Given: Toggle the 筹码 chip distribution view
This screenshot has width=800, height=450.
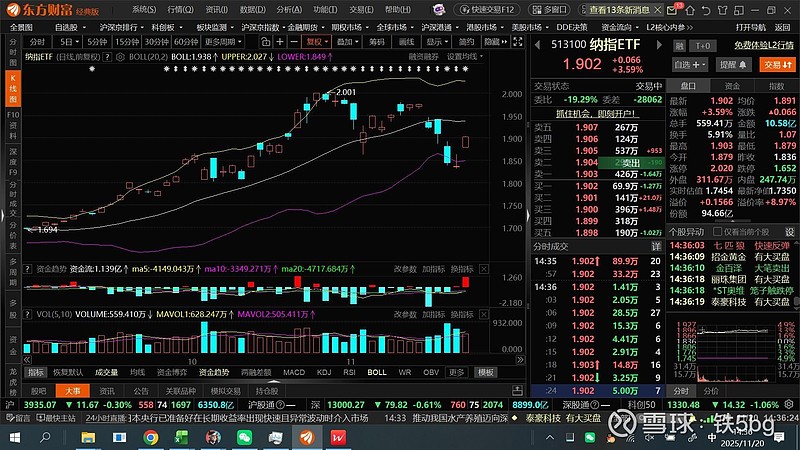Looking at the screenshot, I should (x=377, y=42).
